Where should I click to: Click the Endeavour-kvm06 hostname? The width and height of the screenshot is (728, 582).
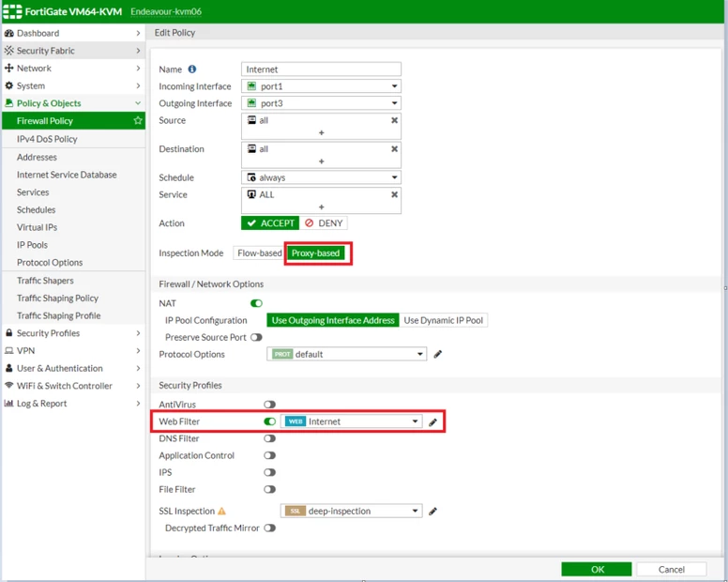166,11
